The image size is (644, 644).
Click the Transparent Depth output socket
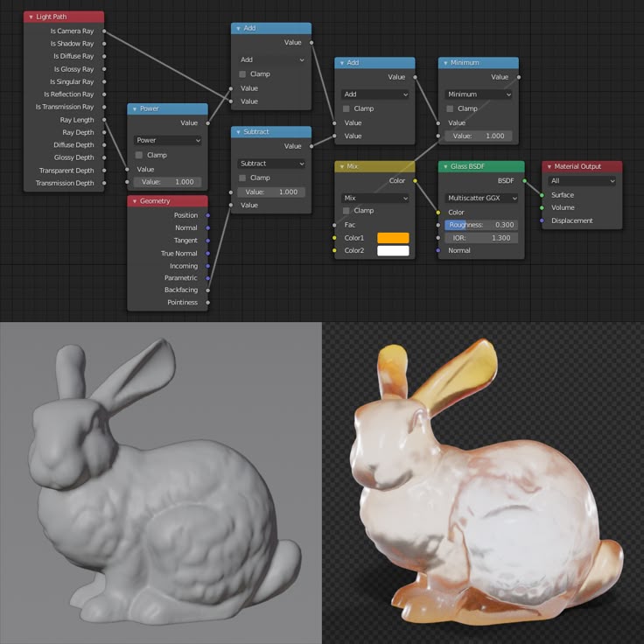coord(104,171)
